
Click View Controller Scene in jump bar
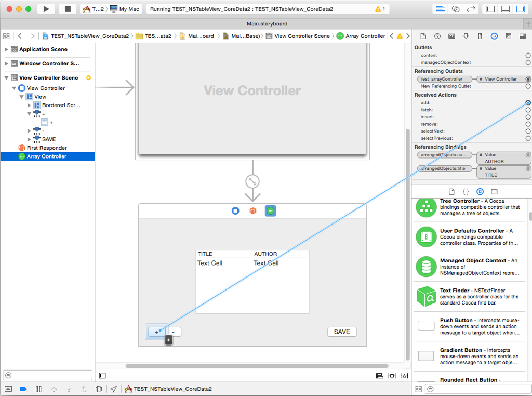tap(298, 36)
